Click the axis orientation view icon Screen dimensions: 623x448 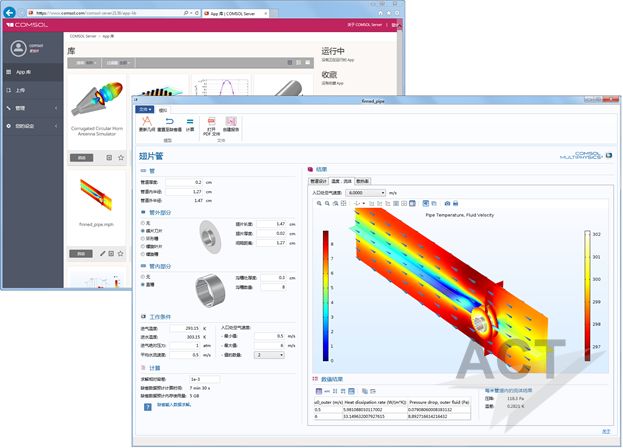[357, 203]
